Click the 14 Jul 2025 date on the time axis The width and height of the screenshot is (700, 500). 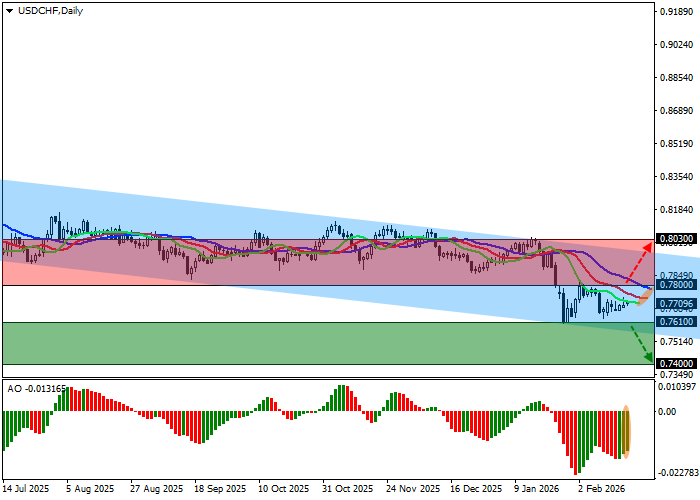tap(25, 490)
